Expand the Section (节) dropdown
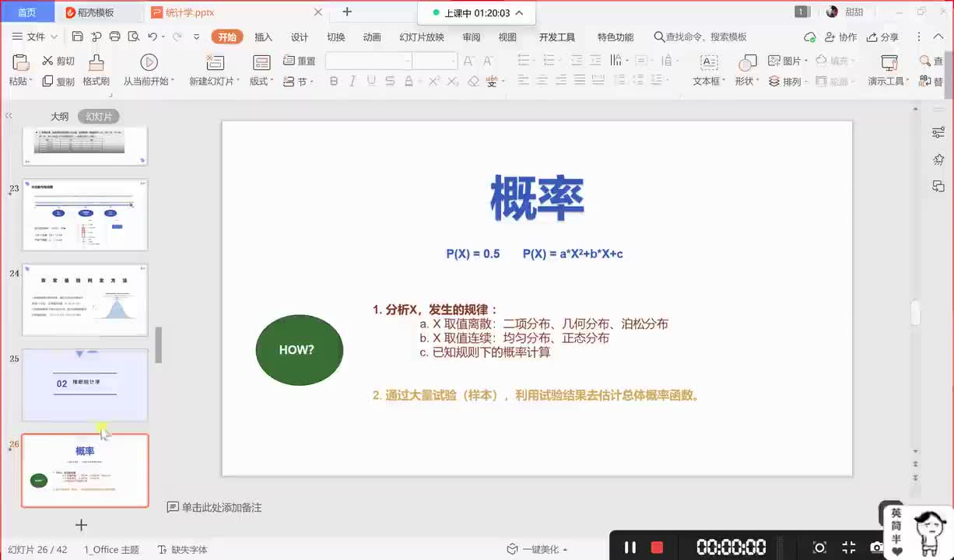The image size is (954, 560). pos(312,82)
